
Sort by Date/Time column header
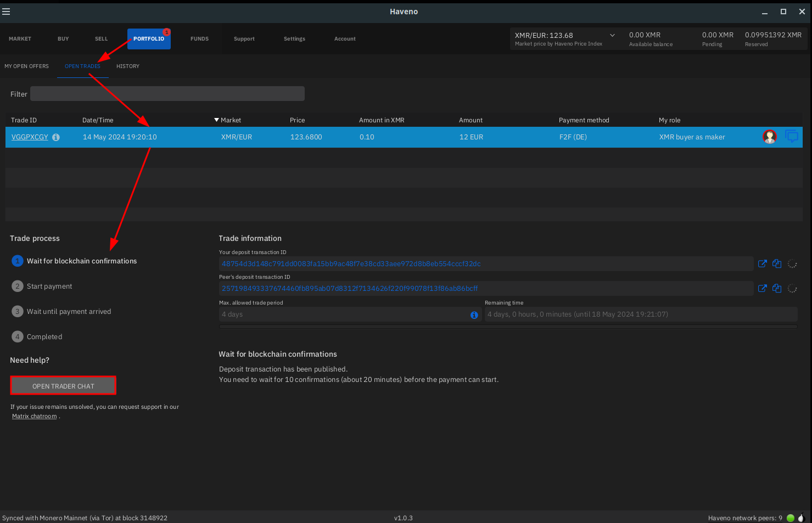click(98, 120)
